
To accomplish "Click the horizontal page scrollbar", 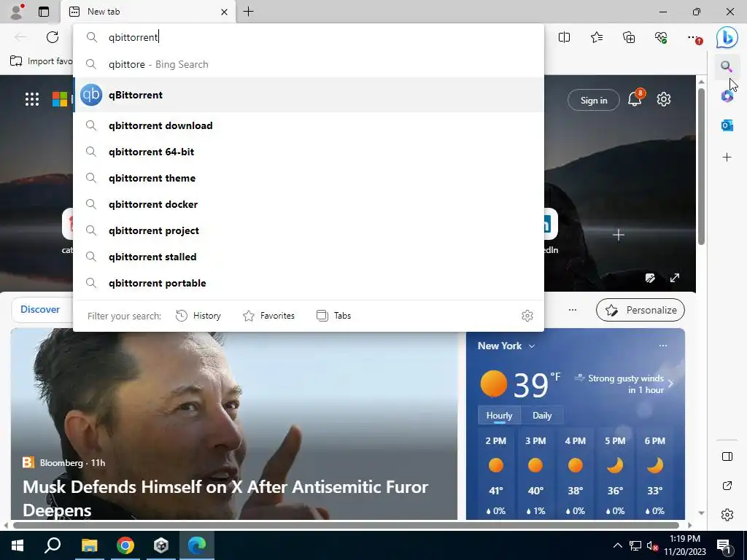I will pyautogui.click(x=346, y=525).
